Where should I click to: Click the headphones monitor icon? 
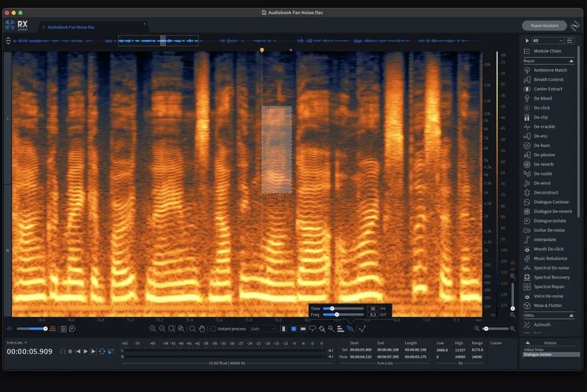(x=62, y=351)
